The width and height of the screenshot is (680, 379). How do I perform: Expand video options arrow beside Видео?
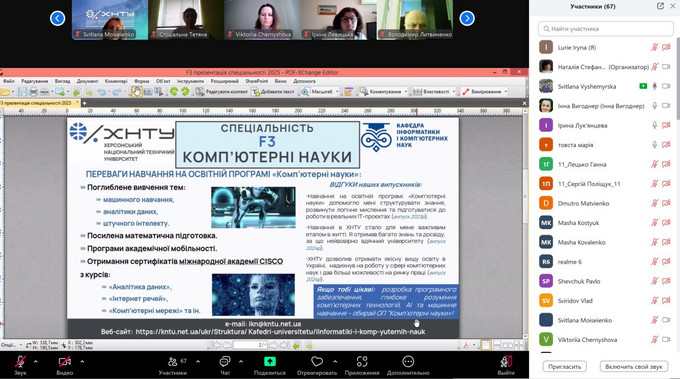click(x=82, y=361)
